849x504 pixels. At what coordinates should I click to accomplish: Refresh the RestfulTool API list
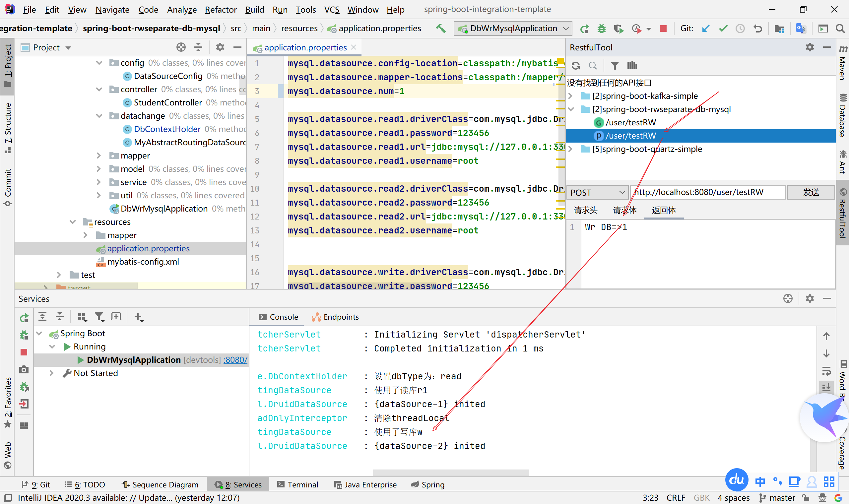pos(576,65)
